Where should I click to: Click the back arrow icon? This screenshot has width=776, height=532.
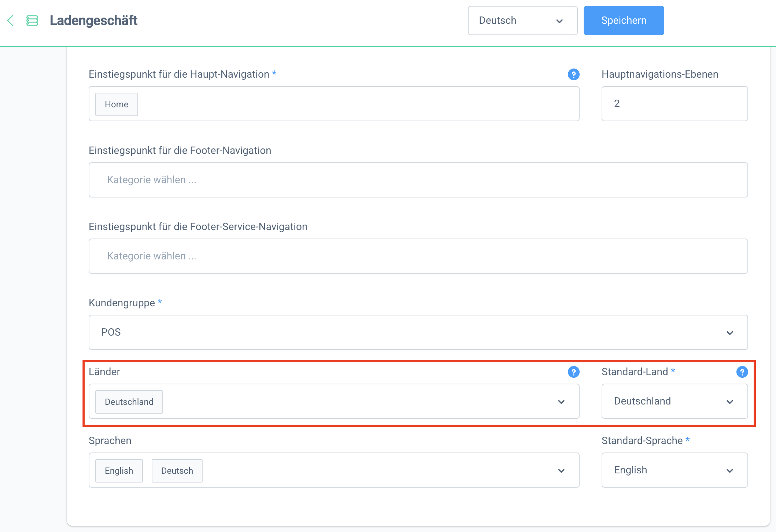(x=11, y=21)
